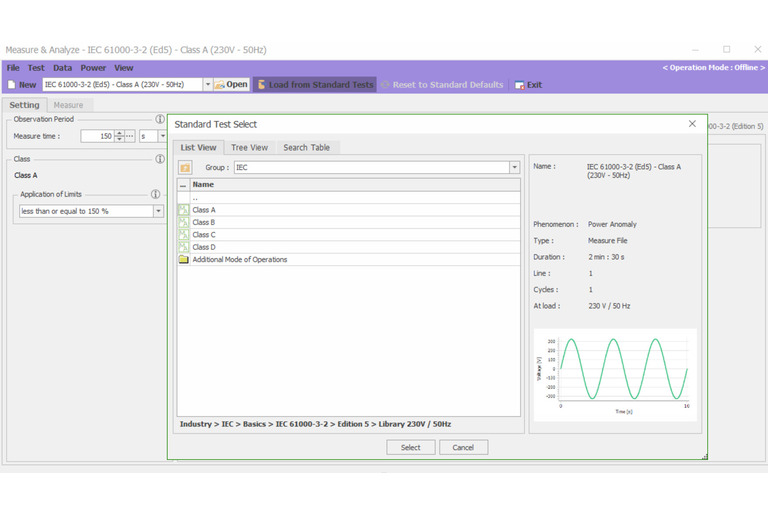
Task: Click the Cancel button
Action: coord(463,447)
